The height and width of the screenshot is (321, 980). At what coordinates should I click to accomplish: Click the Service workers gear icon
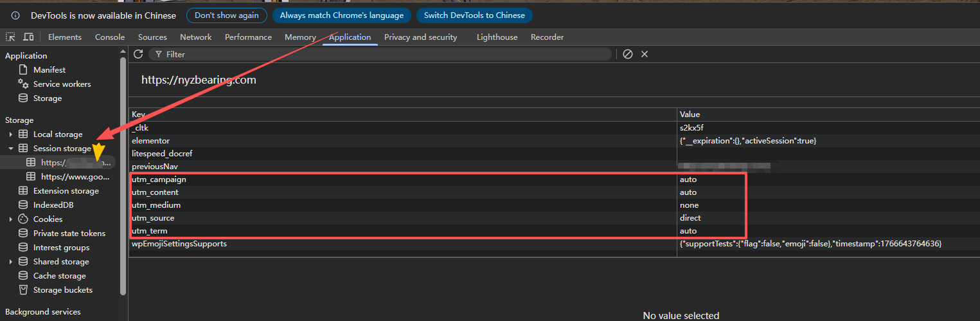23,84
